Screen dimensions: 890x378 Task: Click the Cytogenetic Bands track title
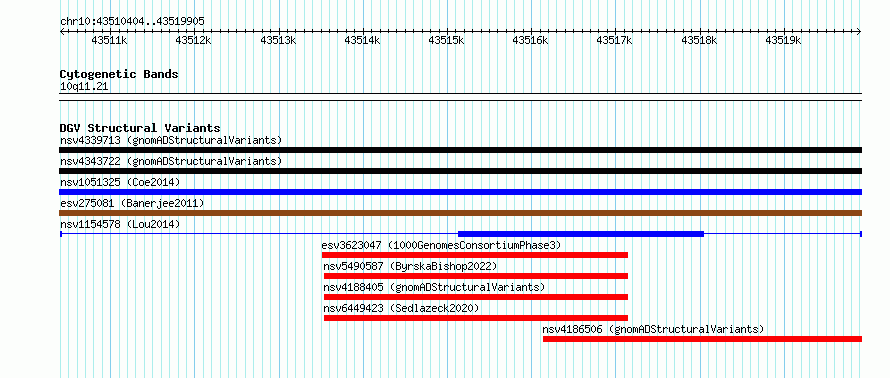click(x=119, y=74)
